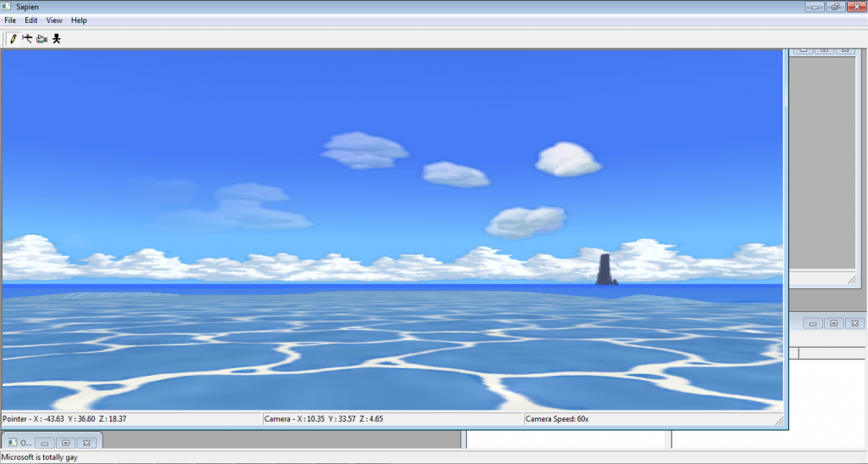Select the pencil edit tool in toolbar
868x464 pixels.
pyautogui.click(x=14, y=39)
